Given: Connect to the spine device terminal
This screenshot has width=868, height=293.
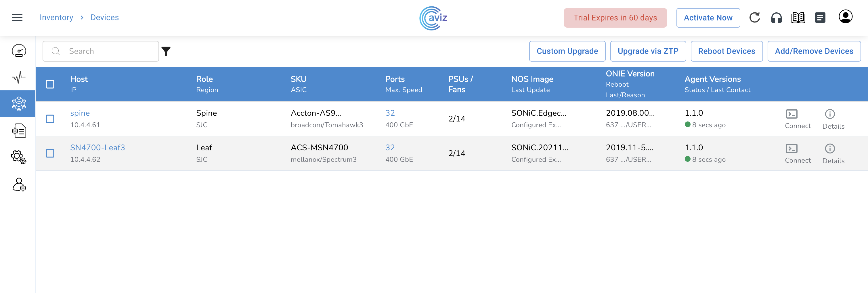Looking at the screenshot, I should click(x=798, y=119).
